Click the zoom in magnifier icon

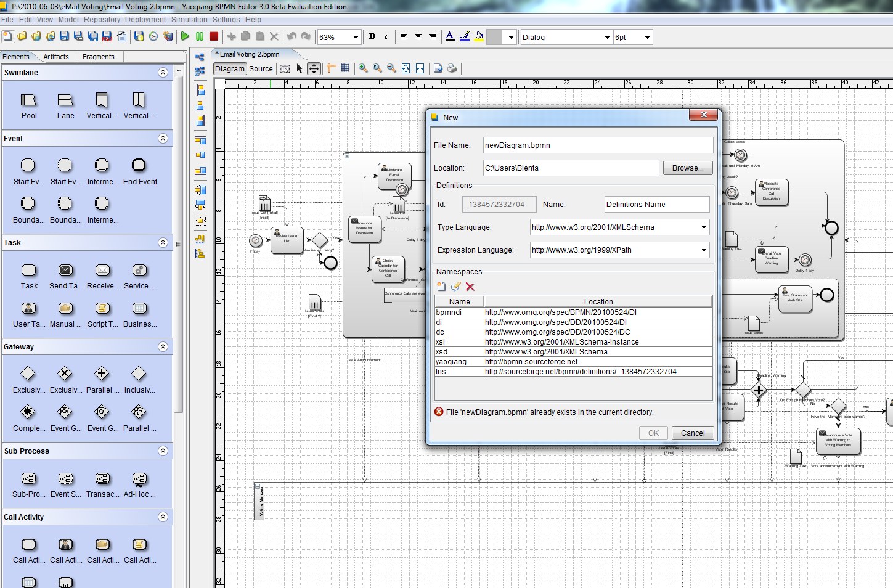(363, 68)
